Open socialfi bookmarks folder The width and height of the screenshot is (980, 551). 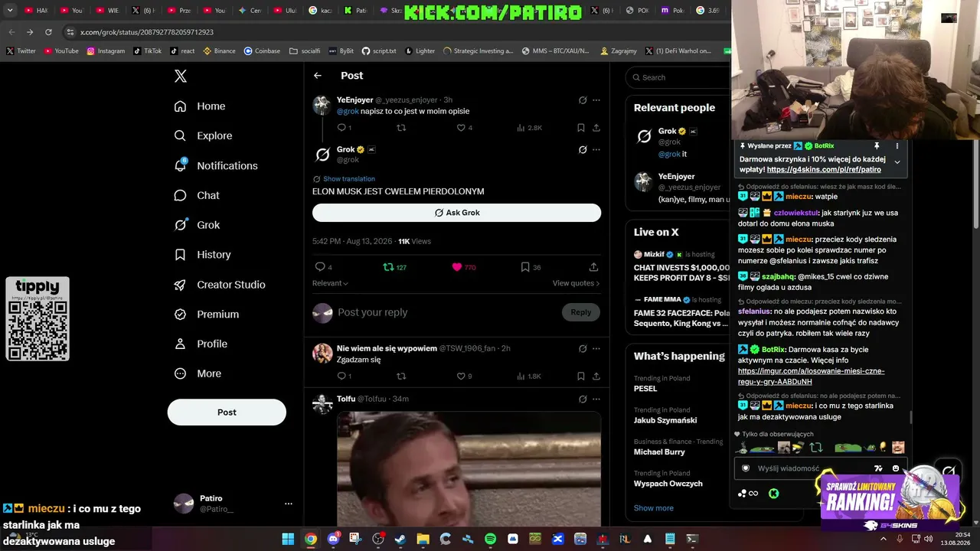305,51
